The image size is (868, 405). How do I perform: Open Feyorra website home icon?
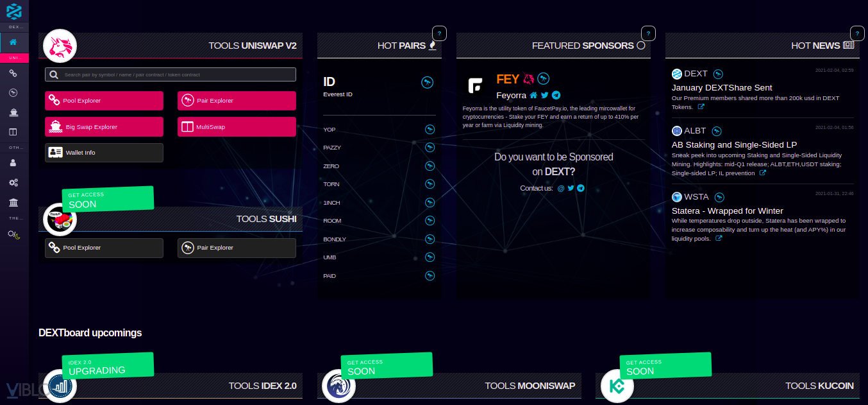533,96
